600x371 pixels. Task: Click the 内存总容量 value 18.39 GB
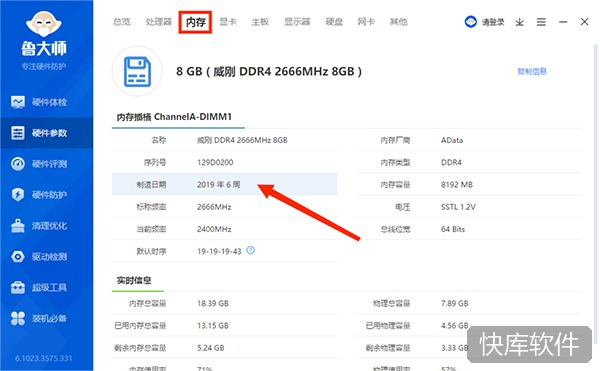pyautogui.click(x=213, y=303)
